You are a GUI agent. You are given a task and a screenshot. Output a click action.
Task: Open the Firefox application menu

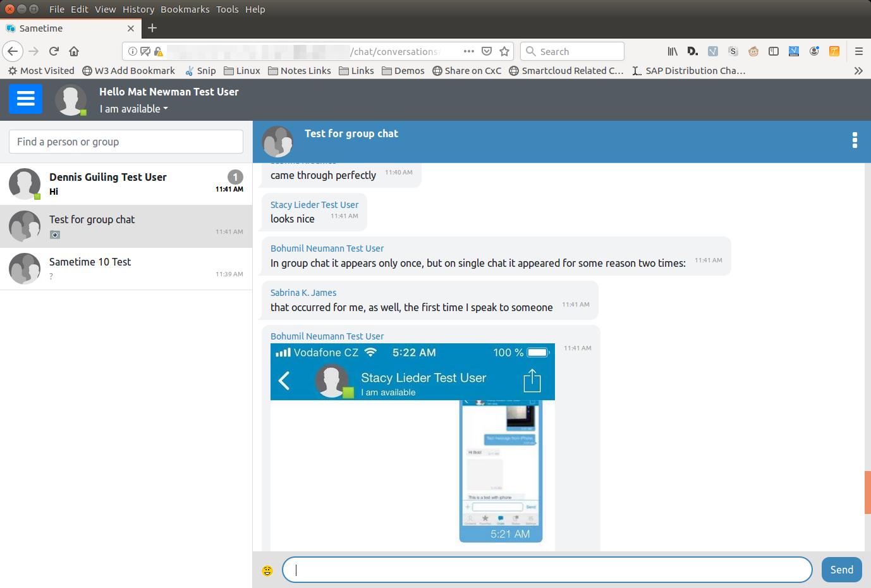858,51
